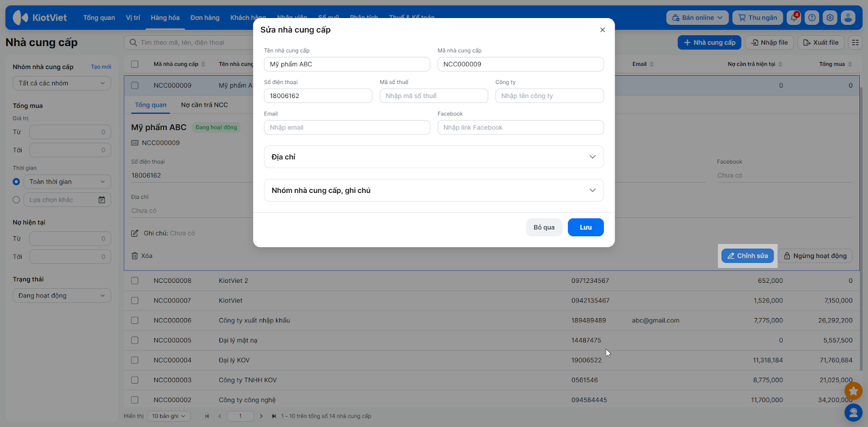Open the calendar date picker icon
The image size is (868, 427).
click(x=101, y=200)
